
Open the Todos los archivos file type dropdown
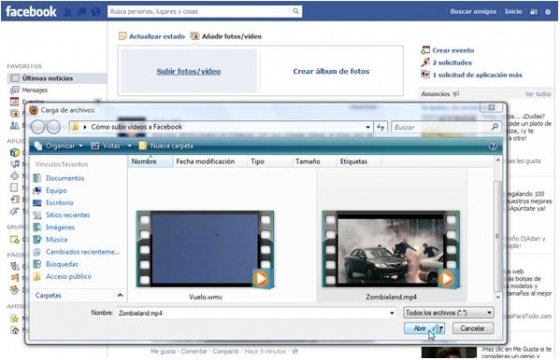(x=449, y=313)
